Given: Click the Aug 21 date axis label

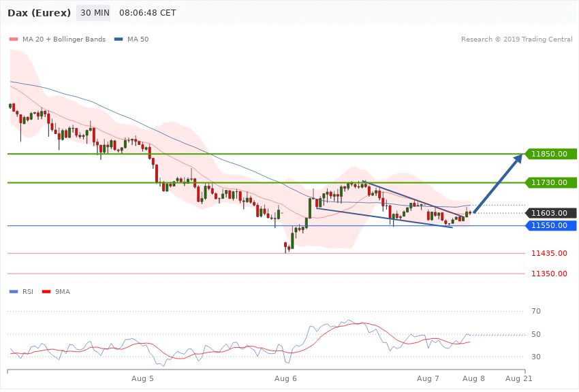Looking at the screenshot, I should [519, 378].
